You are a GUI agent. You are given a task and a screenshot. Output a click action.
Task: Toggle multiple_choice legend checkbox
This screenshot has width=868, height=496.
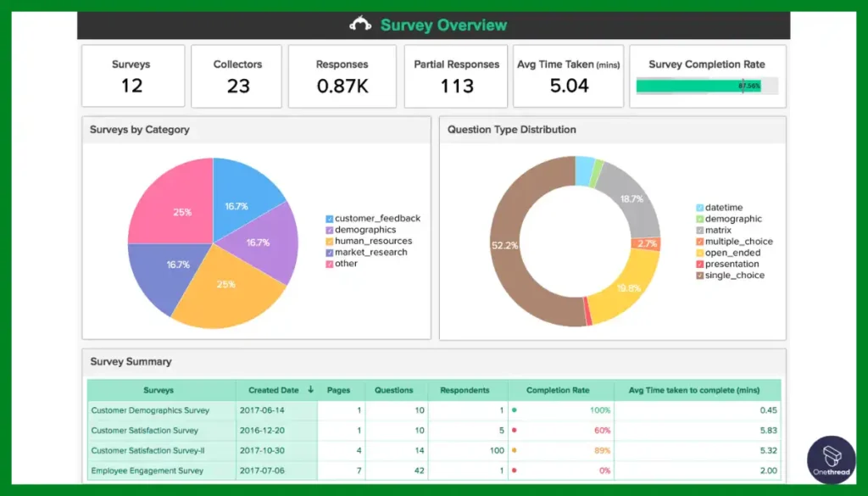(699, 242)
